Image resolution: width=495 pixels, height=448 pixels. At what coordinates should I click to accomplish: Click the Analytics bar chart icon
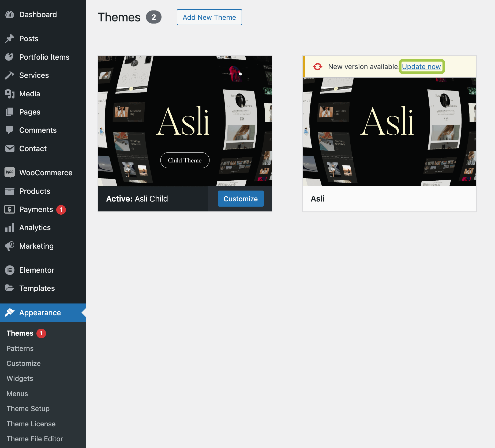(x=10, y=227)
